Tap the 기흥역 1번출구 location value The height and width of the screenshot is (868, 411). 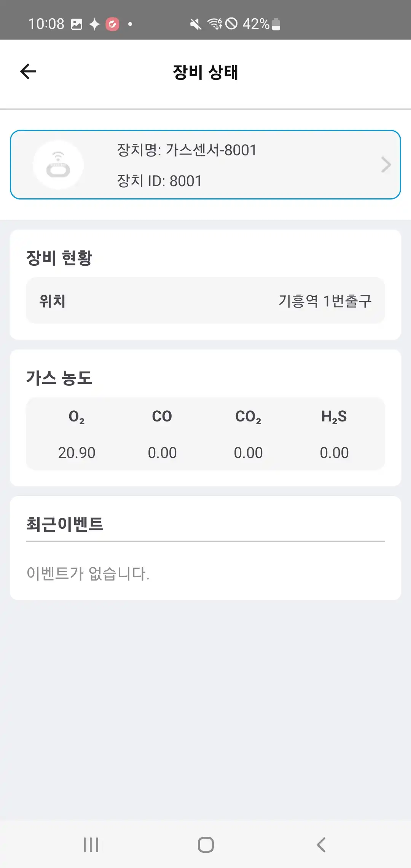pyautogui.click(x=325, y=301)
